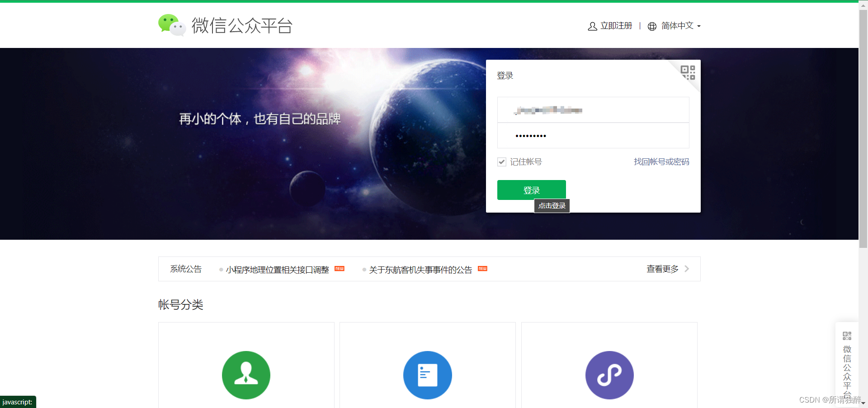This screenshot has height=408, width=868.
Task: Switch to QR code login
Action: tap(688, 72)
